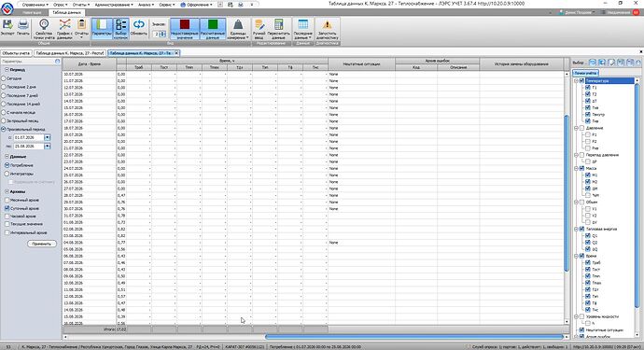Image resolution: width=644 pixels, height=350 pixels.
Task: Open Свойства точки учёта
Action: (44, 29)
